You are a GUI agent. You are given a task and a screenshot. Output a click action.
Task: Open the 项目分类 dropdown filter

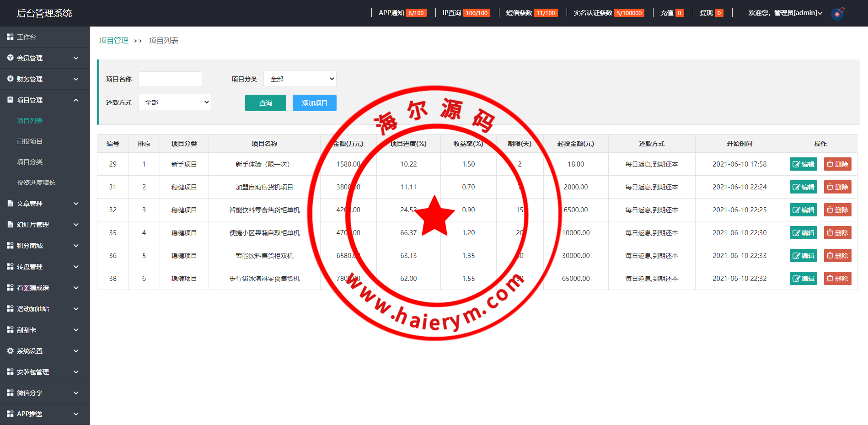pyautogui.click(x=300, y=79)
